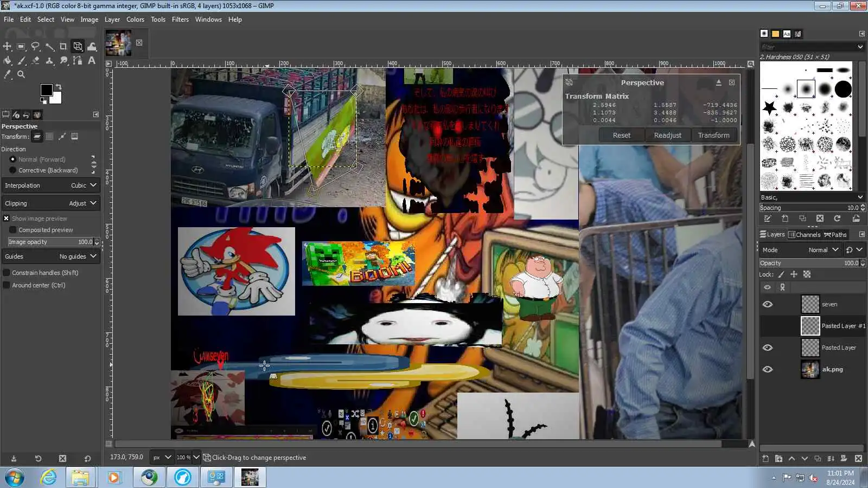Screen dimensions: 868x488
Task: Activate the Crop tool
Action: pos(63,47)
